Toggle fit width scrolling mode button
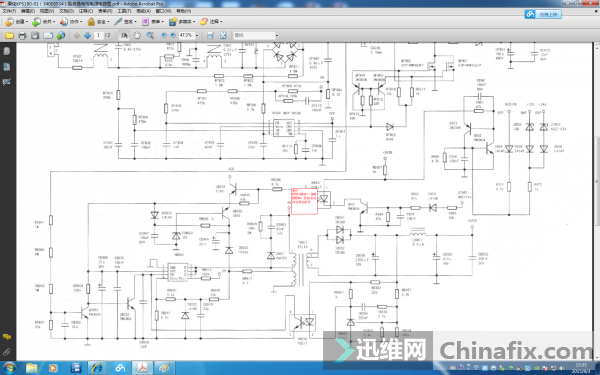600x375 pixels. pos(210,35)
